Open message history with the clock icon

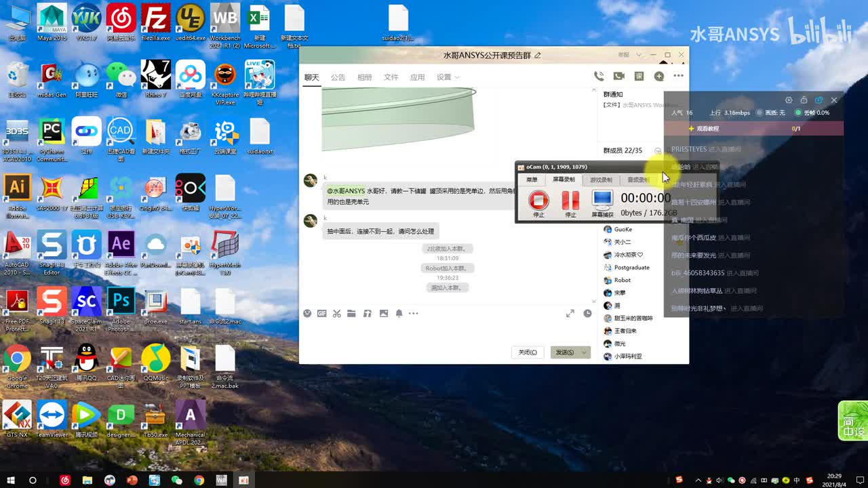click(587, 314)
